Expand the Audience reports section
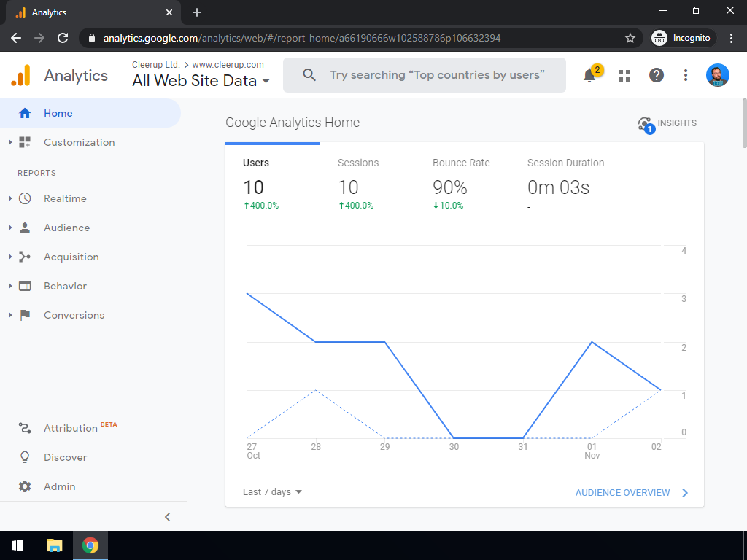 coord(66,227)
